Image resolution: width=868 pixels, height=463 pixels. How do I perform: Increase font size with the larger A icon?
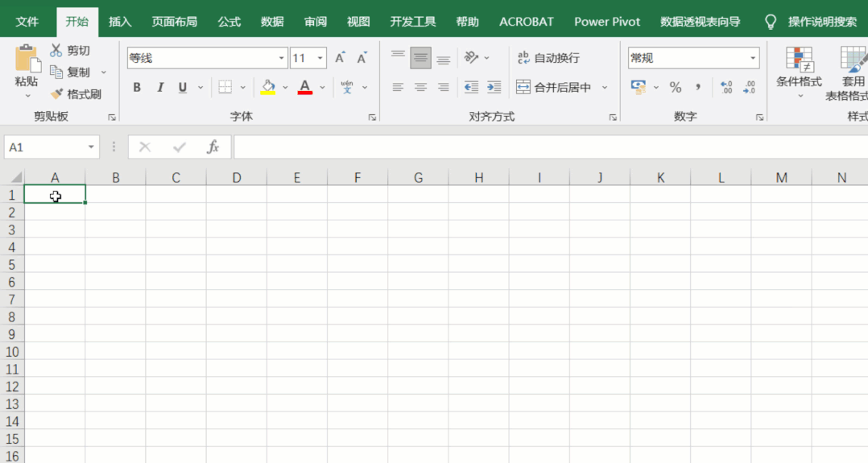pos(340,58)
